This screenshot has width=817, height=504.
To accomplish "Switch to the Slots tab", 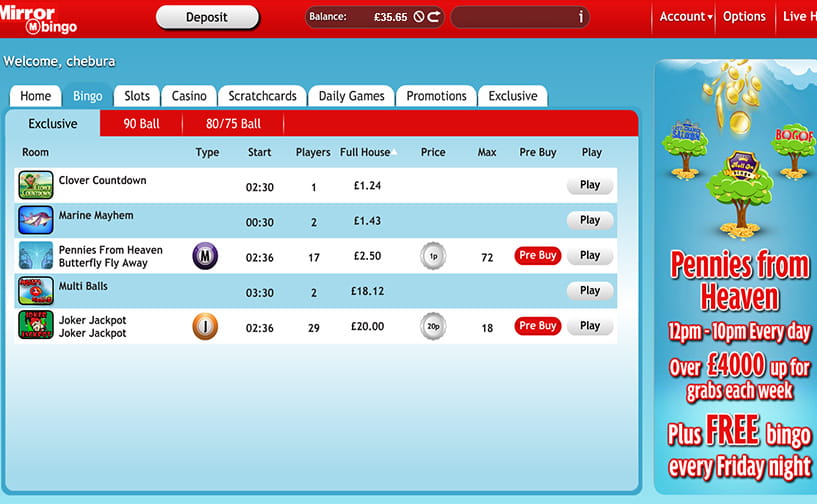I will [137, 96].
